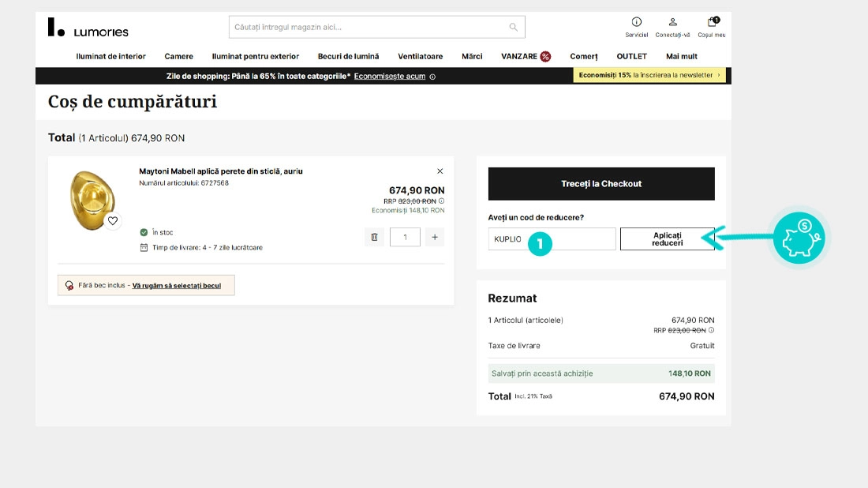Screen dimensions: 868x488
Task: Open Iluminat de interior menu
Action: click(x=110, y=57)
